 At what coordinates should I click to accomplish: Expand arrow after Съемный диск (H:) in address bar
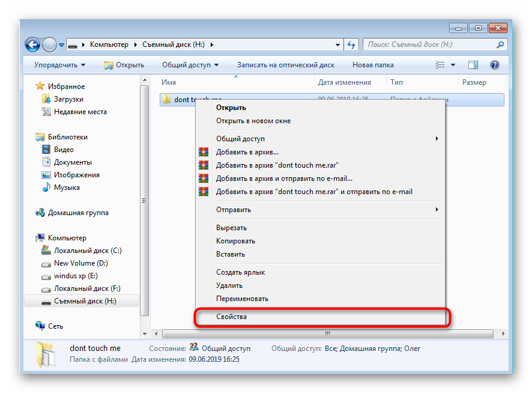[211, 45]
